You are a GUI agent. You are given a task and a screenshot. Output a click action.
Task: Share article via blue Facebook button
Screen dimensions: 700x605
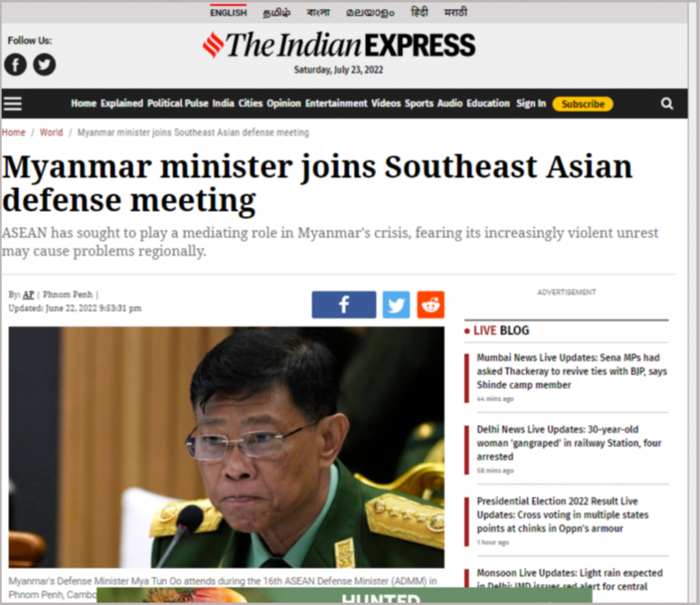(x=344, y=304)
